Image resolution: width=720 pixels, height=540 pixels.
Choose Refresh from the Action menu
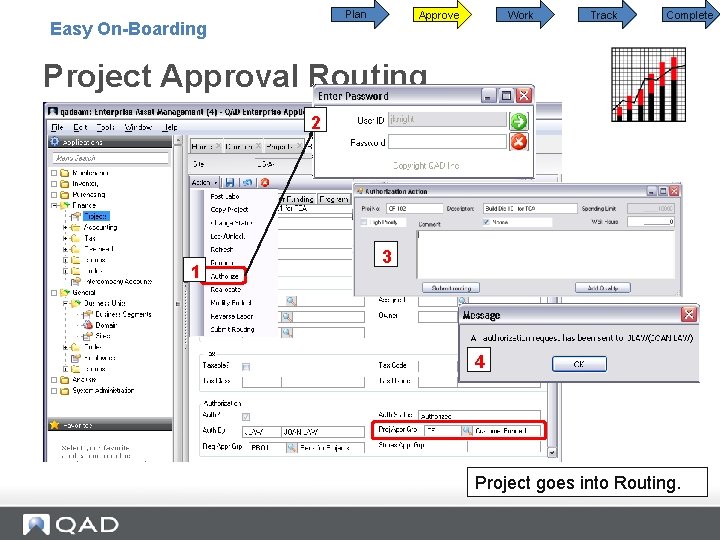(221, 249)
